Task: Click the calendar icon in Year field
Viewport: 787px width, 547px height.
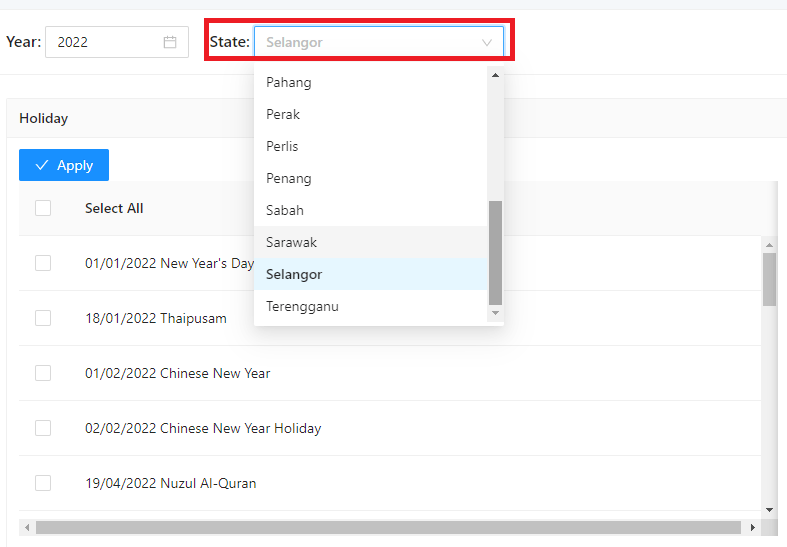Action: coord(170,42)
